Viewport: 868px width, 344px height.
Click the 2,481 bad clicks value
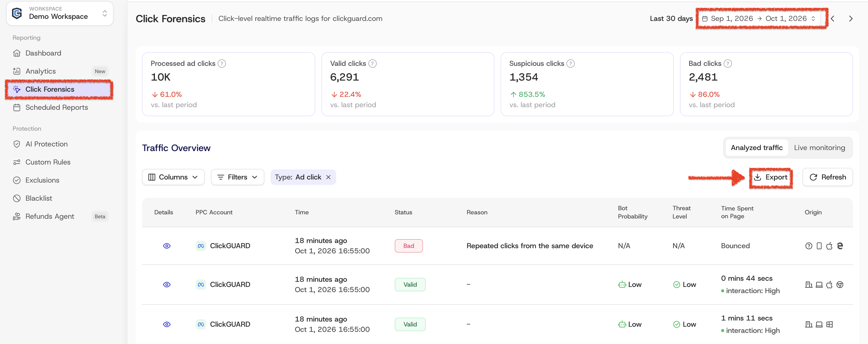click(703, 77)
